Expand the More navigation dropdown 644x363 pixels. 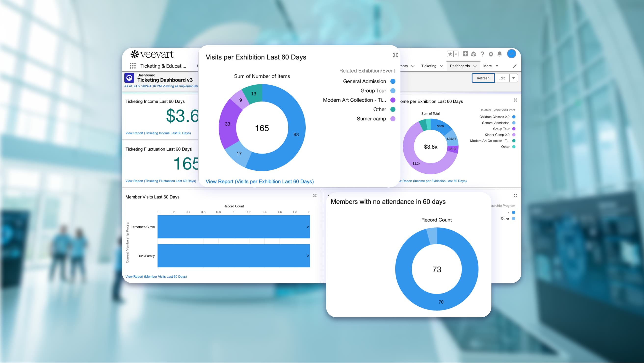pyautogui.click(x=497, y=66)
